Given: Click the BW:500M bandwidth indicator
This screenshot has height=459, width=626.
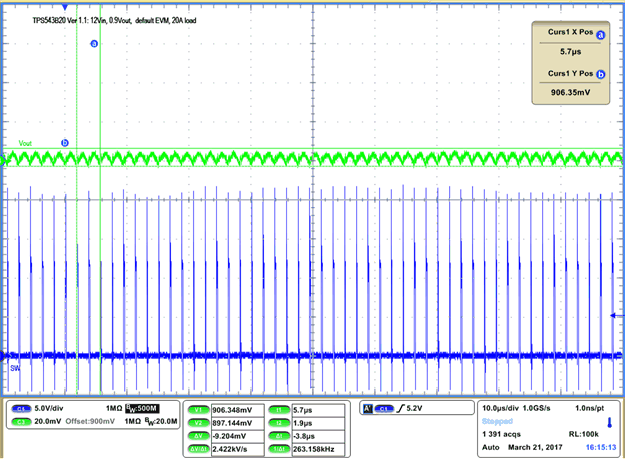Looking at the screenshot, I should click(x=143, y=408).
